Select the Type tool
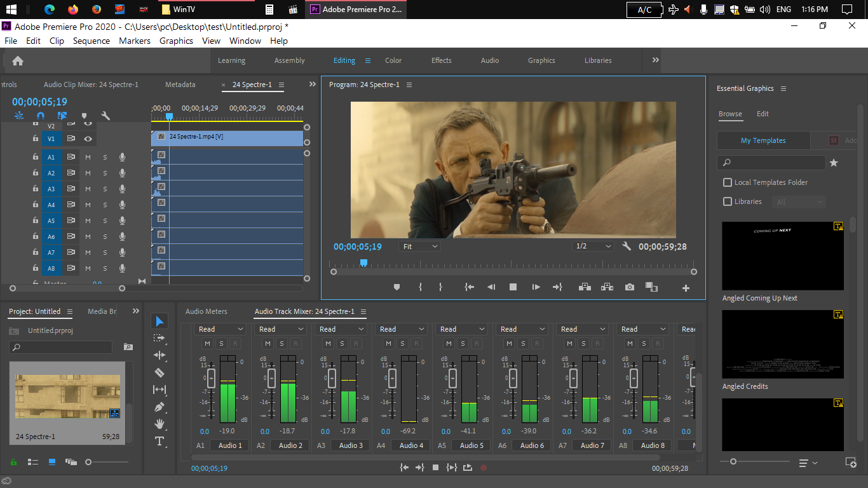Viewport: 868px width, 488px height. coord(159,441)
